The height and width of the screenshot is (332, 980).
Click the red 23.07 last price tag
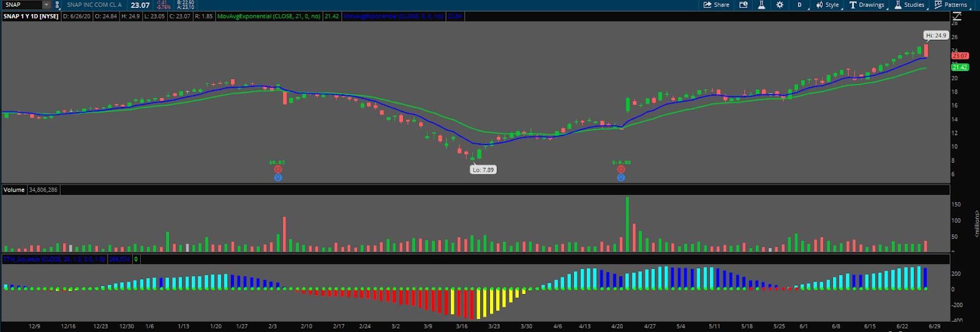click(960, 56)
